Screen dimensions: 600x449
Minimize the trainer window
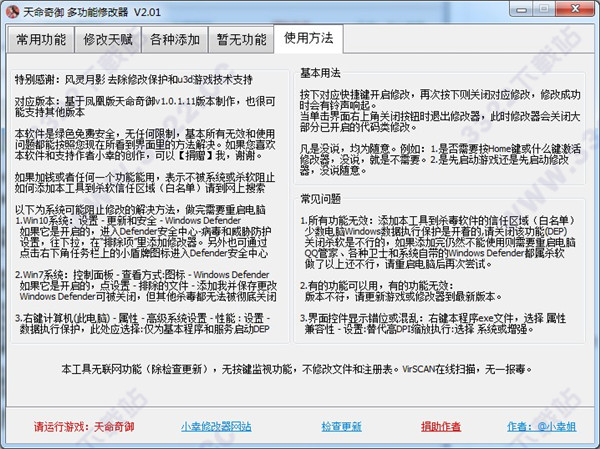(521, 10)
